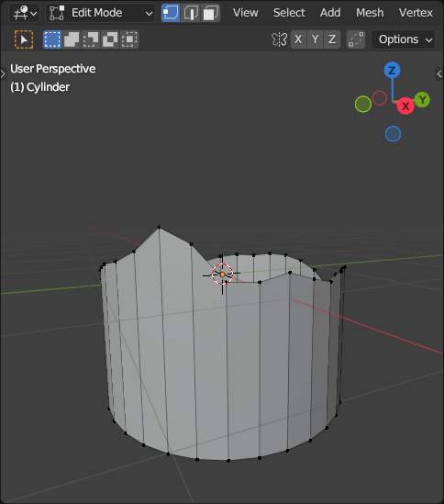Choose extend selection mode
The image size is (444, 504).
(72, 39)
